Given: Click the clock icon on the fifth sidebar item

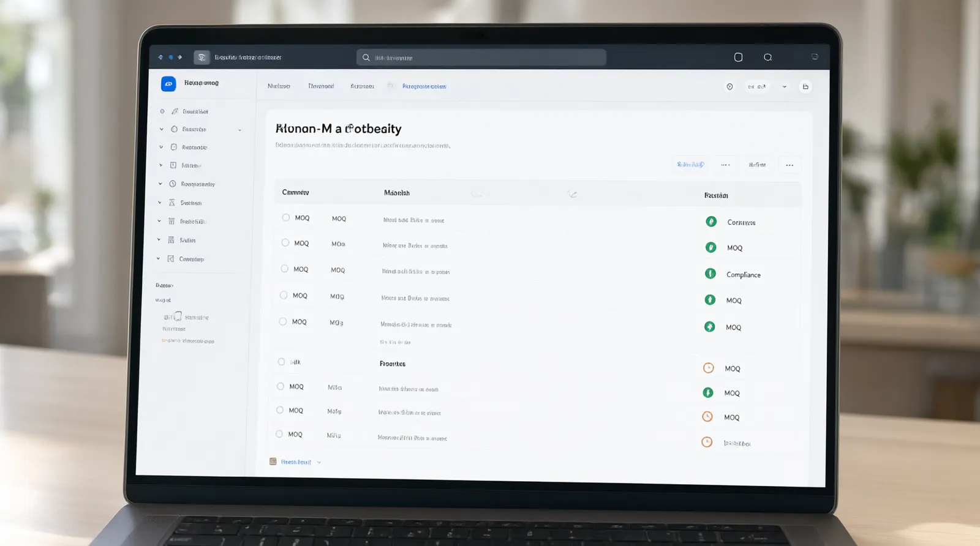Looking at the screenshot, I should tap(173, 184).
